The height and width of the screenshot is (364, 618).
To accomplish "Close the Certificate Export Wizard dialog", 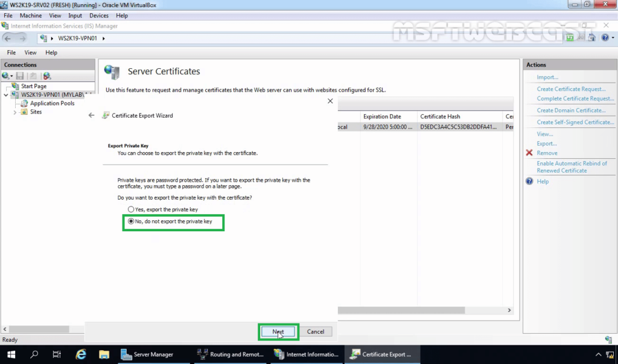I will point(330,101).
